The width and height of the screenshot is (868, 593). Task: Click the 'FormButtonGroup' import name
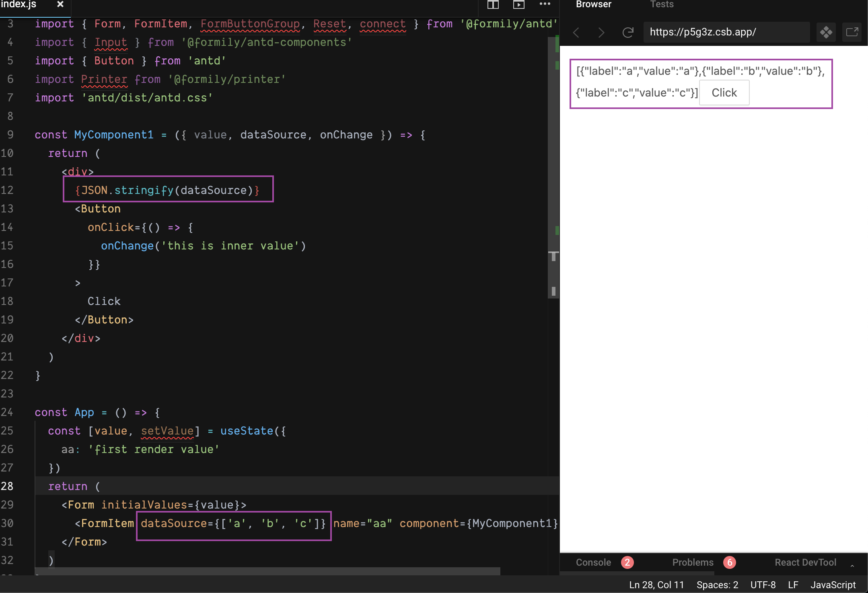250,24
